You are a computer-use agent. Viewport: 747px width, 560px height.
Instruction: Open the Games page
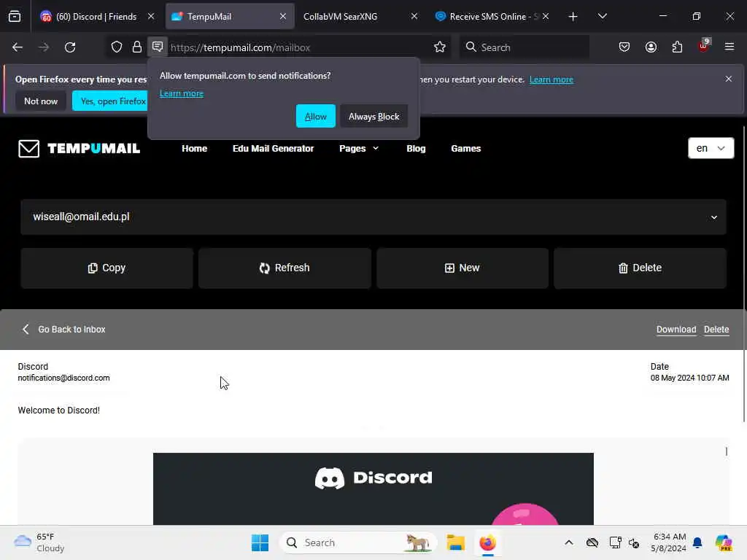coord(466,149)
